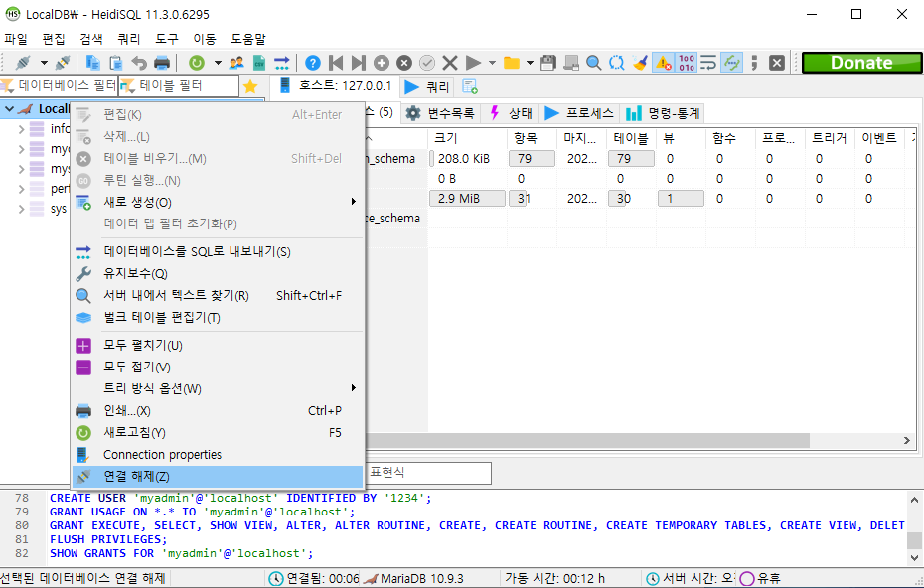The image size is (924, 588).
Task: Choose 데이터베이스를 SQL로 내보내기(S)
Action: coord(218,251)
